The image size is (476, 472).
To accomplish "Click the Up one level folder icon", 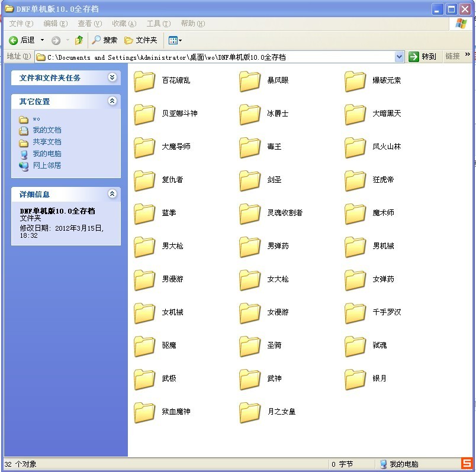I will tap(79, 40).
